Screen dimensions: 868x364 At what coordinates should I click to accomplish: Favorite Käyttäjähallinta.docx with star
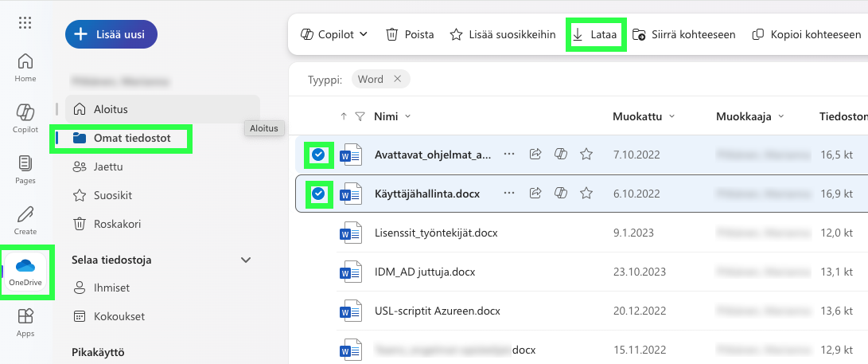[586, 194]
